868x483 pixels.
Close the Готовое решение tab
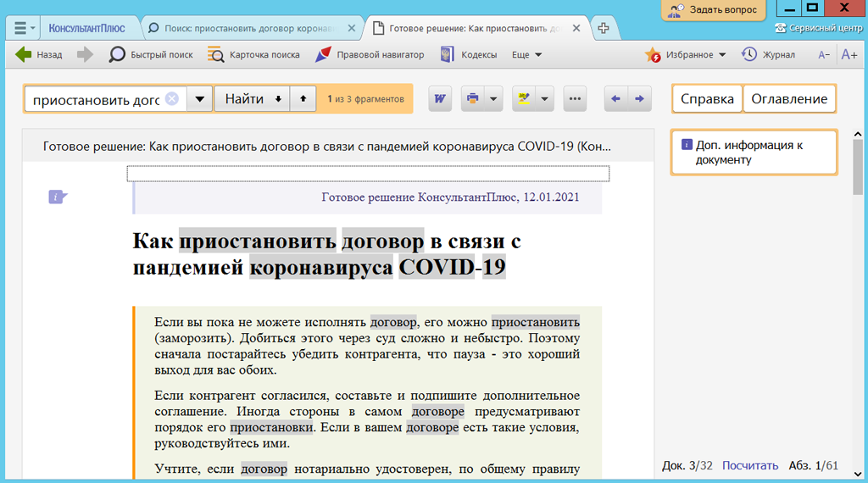pos(576,28)
